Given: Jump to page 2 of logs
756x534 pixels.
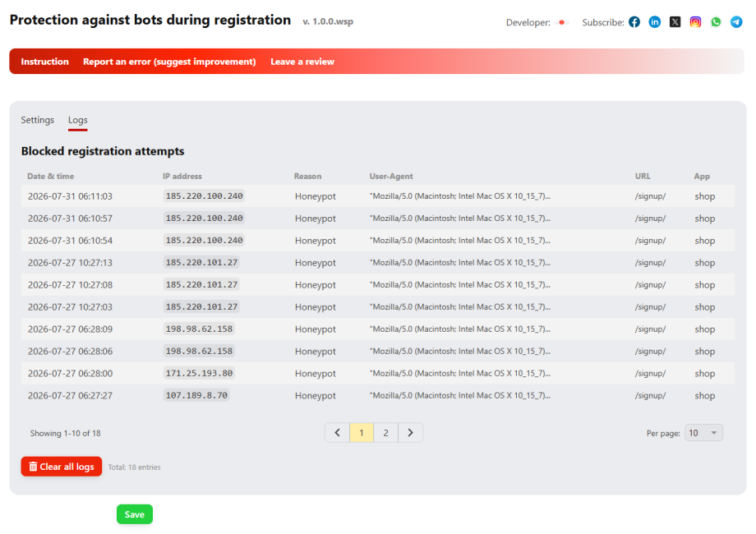Looking at the screenshot, I should tap(385, 433).
